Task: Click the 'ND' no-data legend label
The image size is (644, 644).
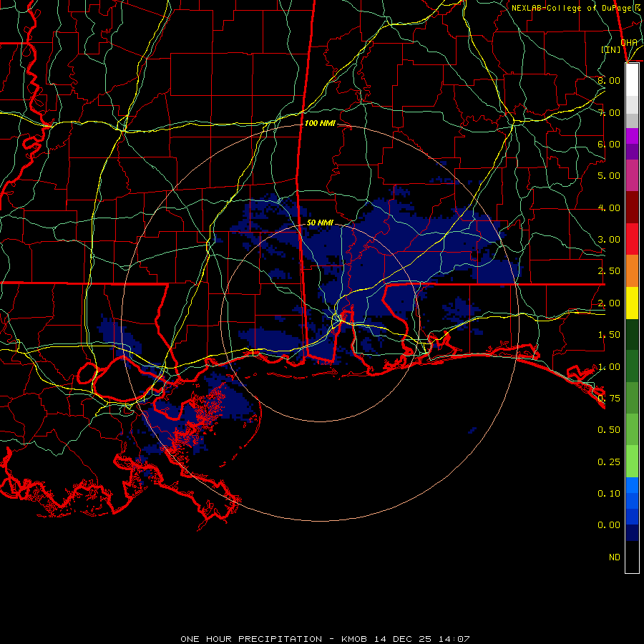Action: click(615, 557)
